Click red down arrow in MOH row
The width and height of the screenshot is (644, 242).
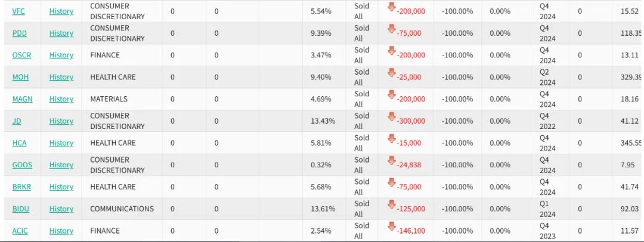[391, 72]
